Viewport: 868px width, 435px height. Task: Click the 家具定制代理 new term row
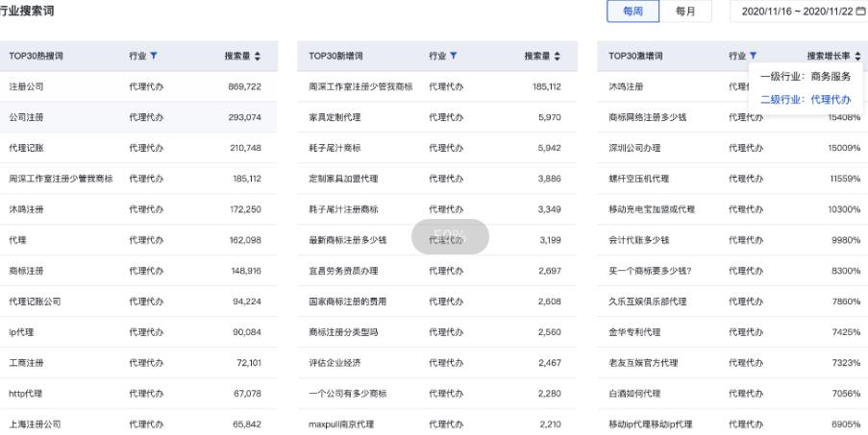pos(333,117)
